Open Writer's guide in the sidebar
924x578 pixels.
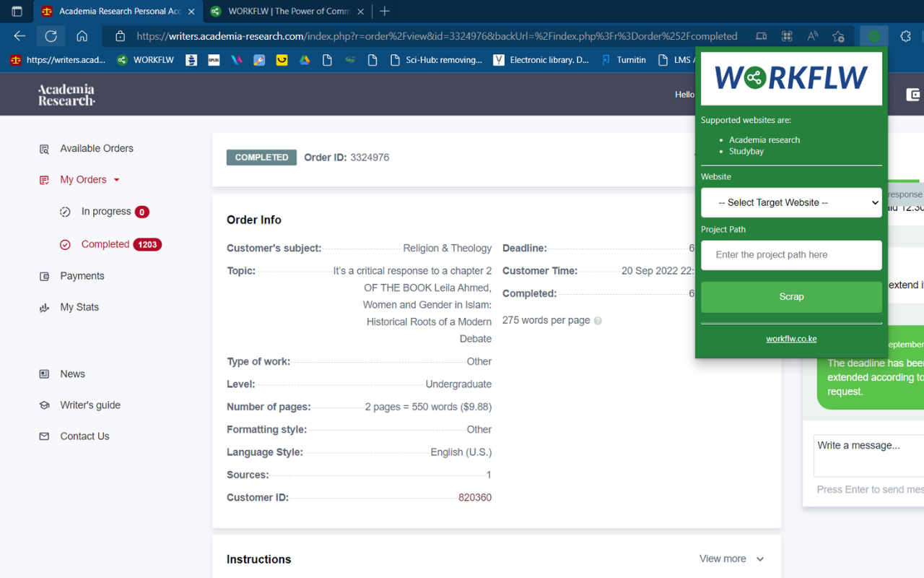coord(90,405)
